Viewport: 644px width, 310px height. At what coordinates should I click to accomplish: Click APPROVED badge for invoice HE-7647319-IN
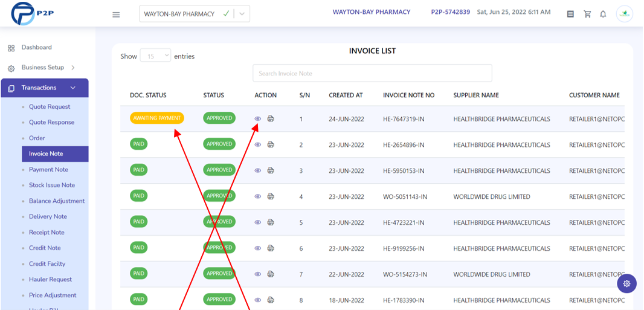pyautogui.click(x=219, y=118)
